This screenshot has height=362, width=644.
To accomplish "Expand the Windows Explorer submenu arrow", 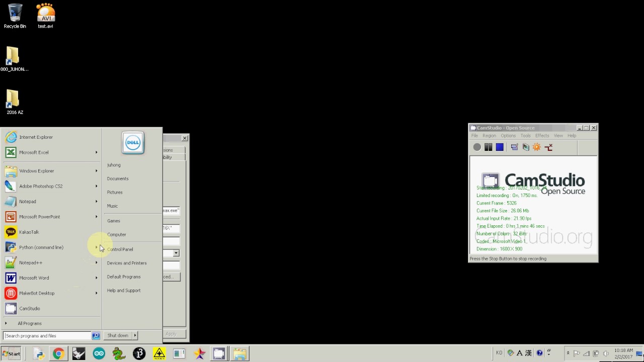I will (x=96, y=171).
